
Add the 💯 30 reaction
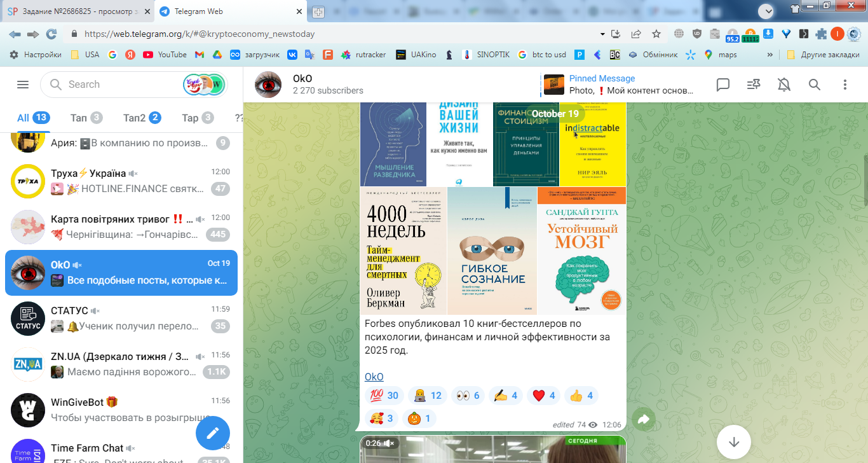coord(384,396)
